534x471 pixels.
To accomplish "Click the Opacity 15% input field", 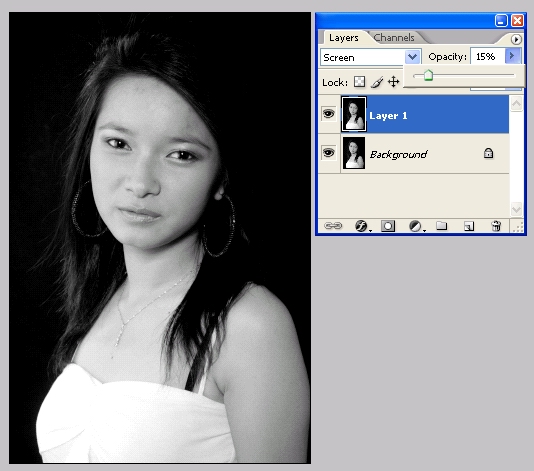I will click(488, 56).
